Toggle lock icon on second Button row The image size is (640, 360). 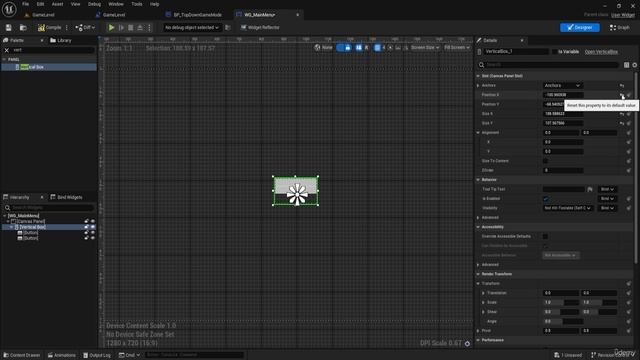(87, 238)
